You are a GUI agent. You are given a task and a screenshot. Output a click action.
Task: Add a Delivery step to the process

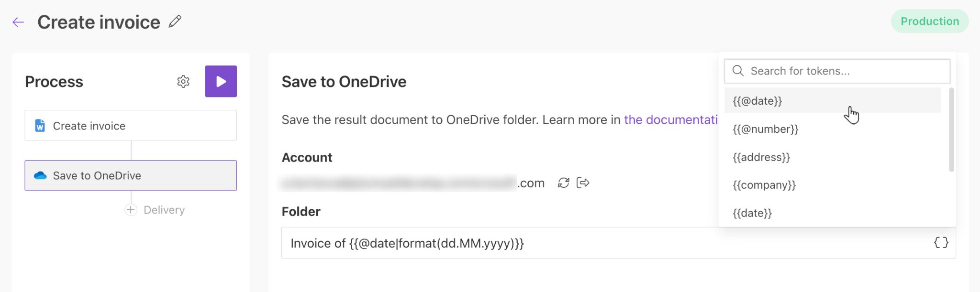(x=131, y=209)
